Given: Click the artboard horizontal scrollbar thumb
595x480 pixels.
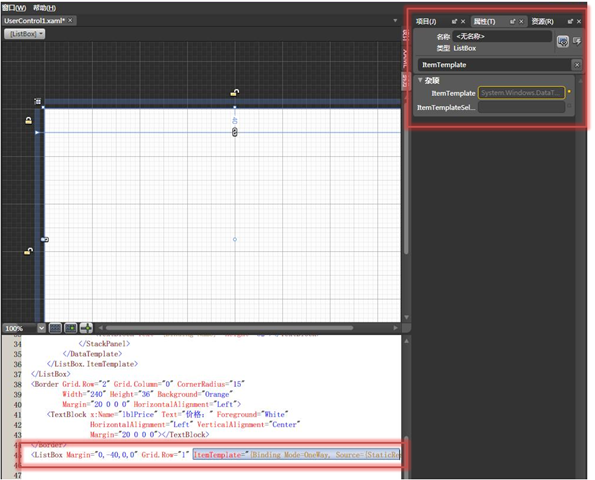Looking at the screenshot, I should [229, 328].
